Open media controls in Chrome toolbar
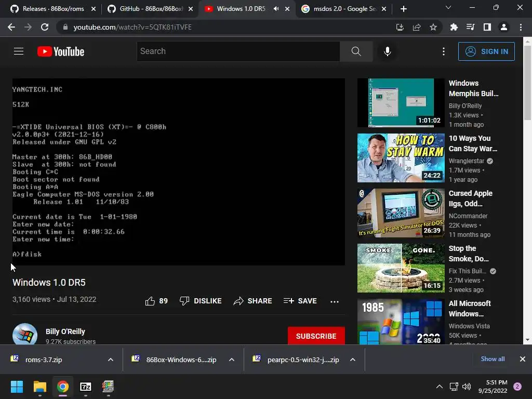The width and height of the screenshot is (532, 399). tap(470, 27)
